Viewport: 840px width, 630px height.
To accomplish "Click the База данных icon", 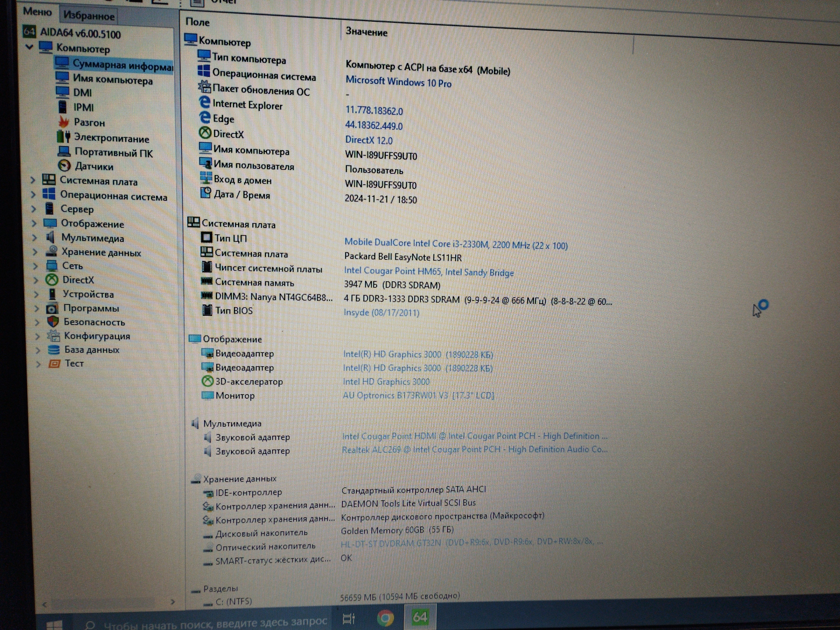I will click(54, 349).
